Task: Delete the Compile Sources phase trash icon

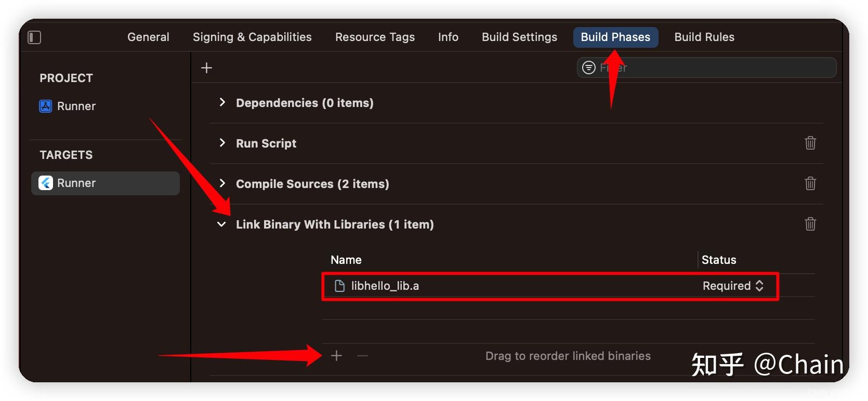Action: pos(810,183)
